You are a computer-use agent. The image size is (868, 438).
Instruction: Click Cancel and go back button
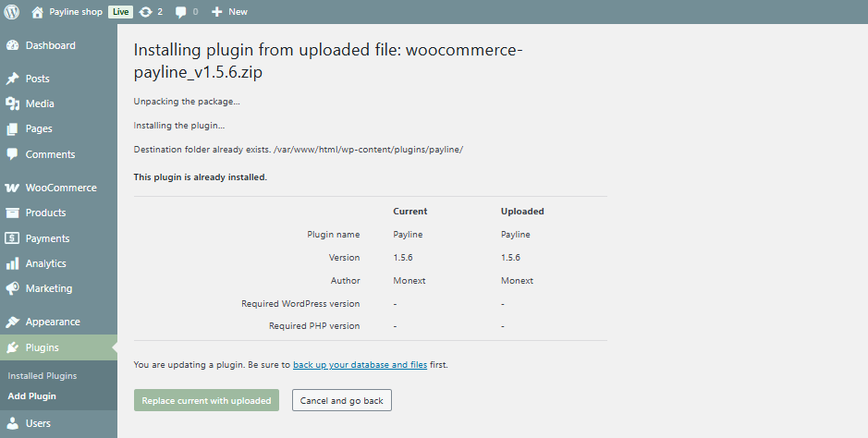coord(342,400)
